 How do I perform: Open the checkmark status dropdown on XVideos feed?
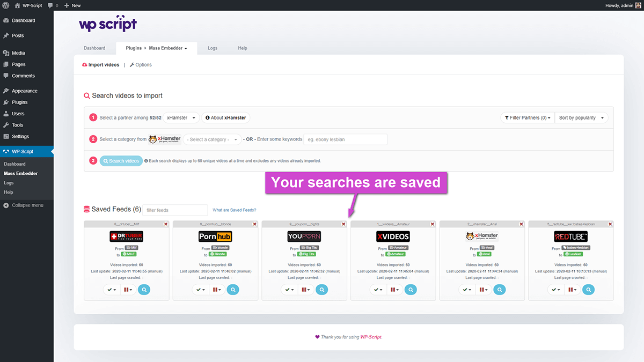[378, 290]
